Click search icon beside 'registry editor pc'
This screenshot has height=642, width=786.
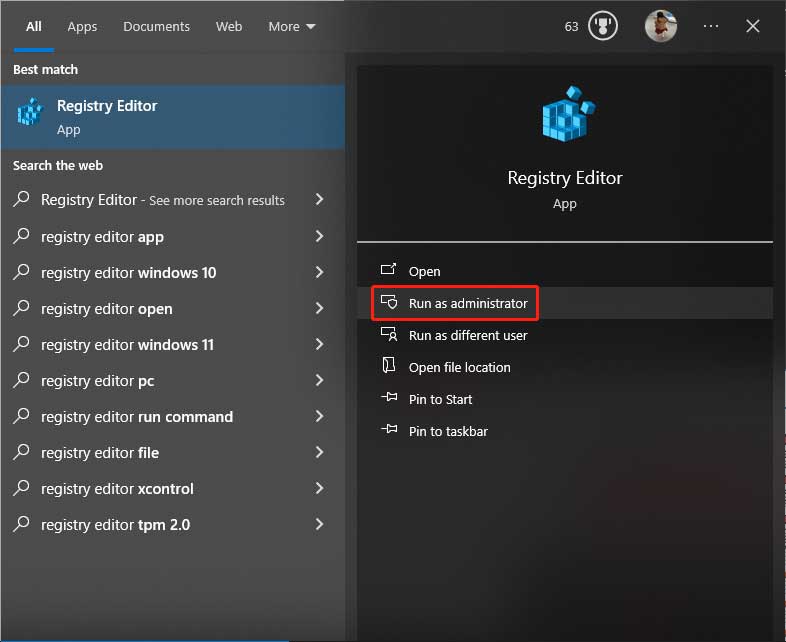click(22, 380)
